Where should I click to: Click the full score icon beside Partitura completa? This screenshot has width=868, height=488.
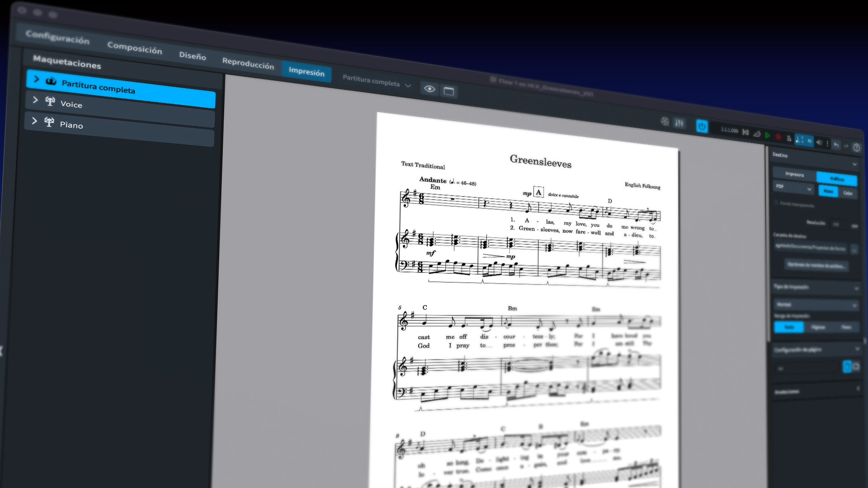pyautogui.click(x=51, y=81)
